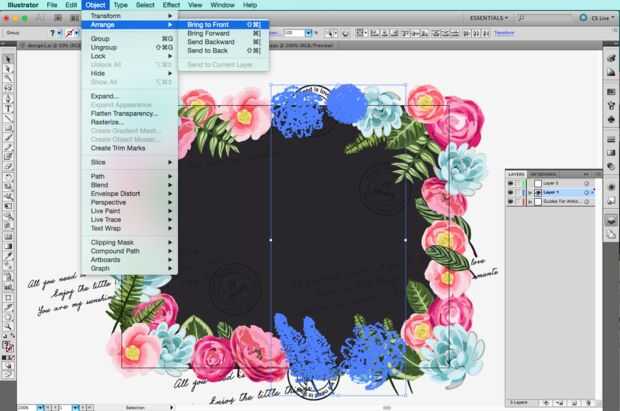Open the Color panel from dock
The height and width of the screenshot is (411, 620).
point(611,59)
